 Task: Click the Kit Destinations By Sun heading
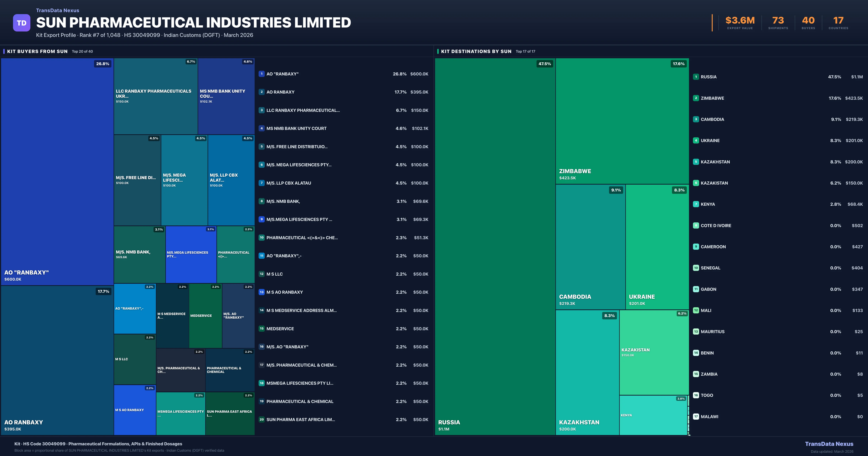pyautogui.click(x=476, y=52)
